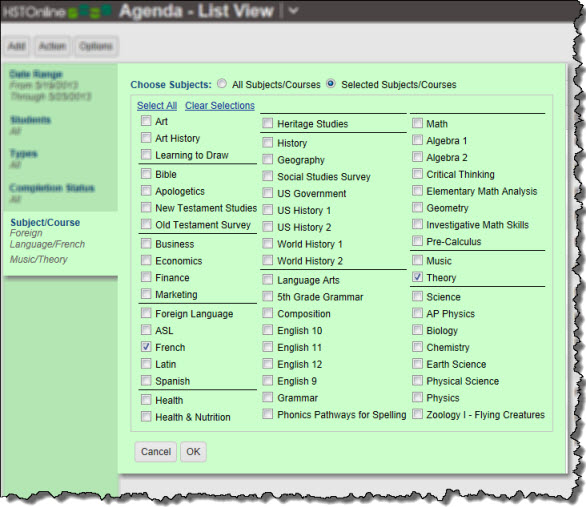Click the Clear Selections link
Image resolution: width=586 pixels, height=507 pixels.
click(220, 106)
